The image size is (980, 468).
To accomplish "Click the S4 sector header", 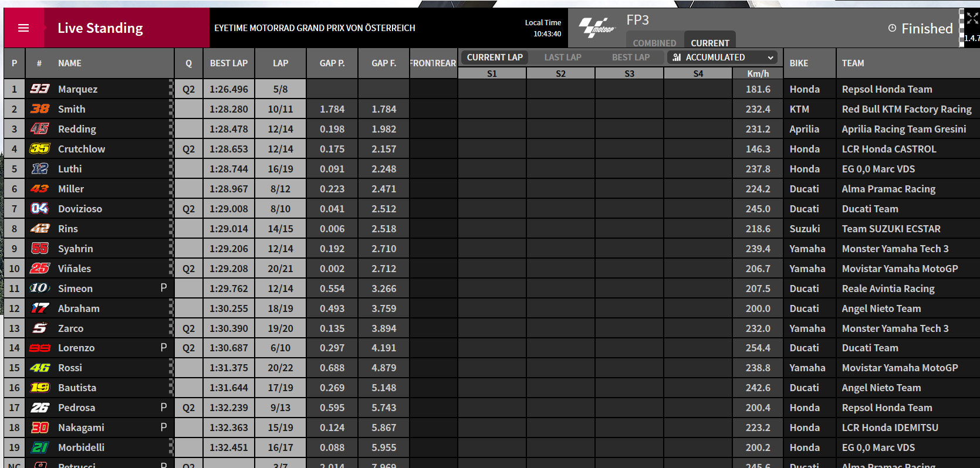I will click(x=698, y=73).
